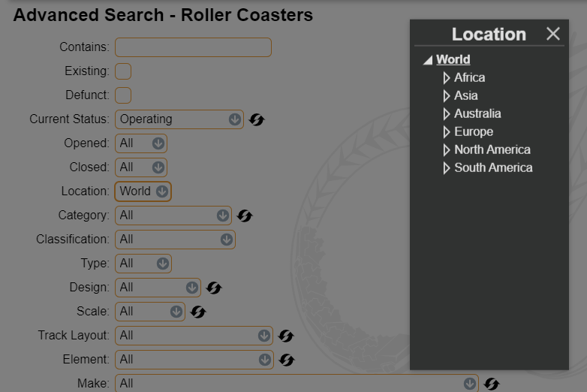Click the swap icon beside Track Layout
587x392 pixels.
[x=286, y=336]
